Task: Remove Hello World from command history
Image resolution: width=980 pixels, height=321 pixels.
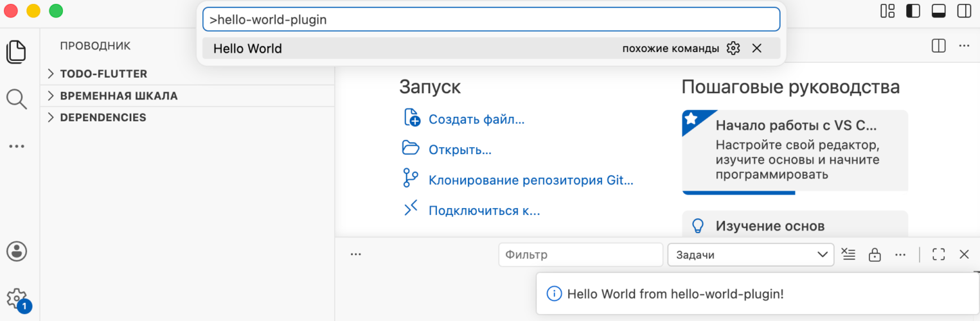Action: coord(757,48)
